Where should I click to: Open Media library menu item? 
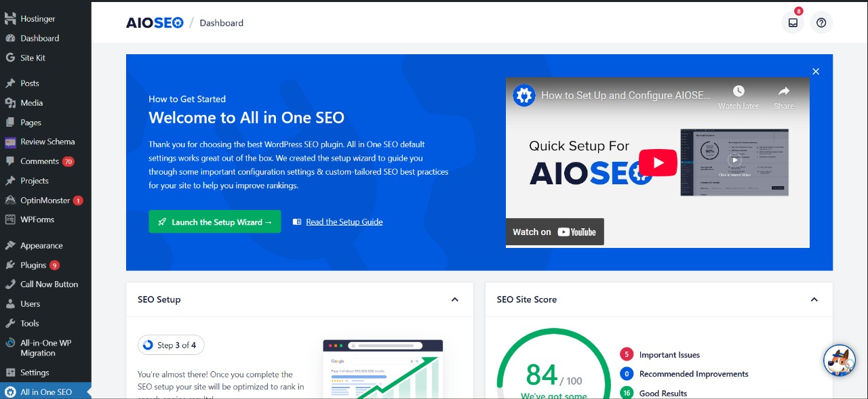click(45, 103)
